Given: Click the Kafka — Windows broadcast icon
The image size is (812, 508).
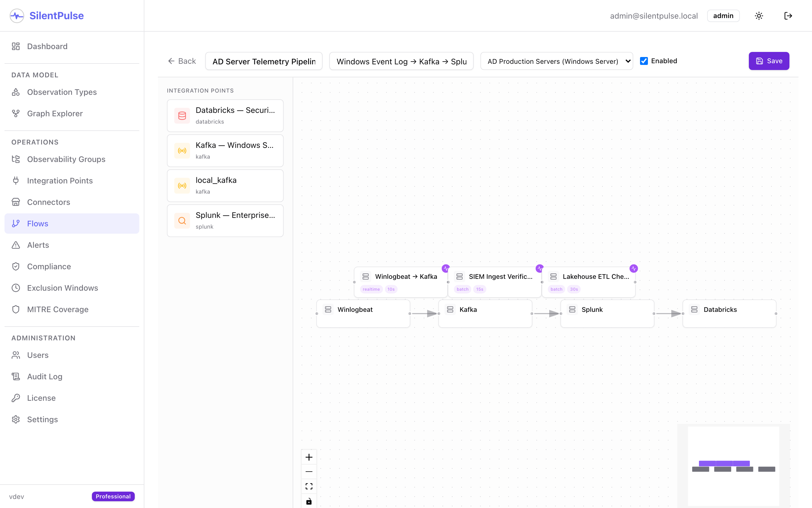Looking at the screenshot, I should pyautogui.click(x=182, y=150).
